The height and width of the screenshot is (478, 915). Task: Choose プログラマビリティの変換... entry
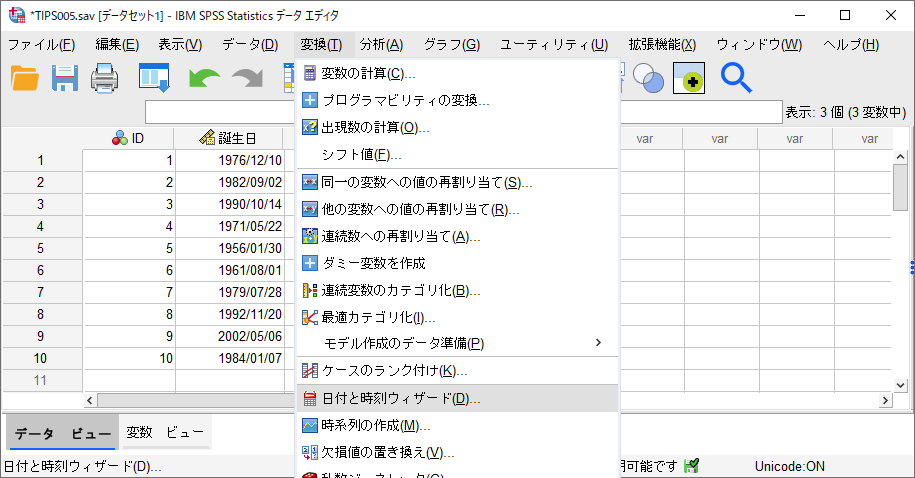[x=457, y=100]
